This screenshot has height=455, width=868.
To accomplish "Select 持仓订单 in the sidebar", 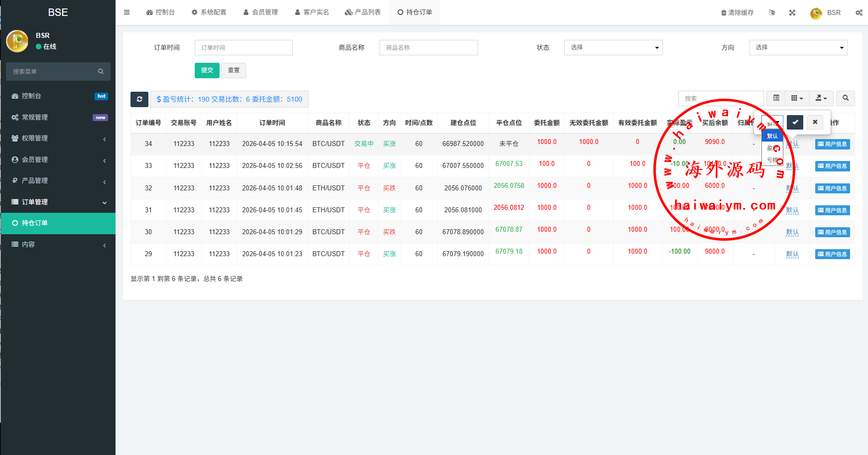I will coord(58,223).
